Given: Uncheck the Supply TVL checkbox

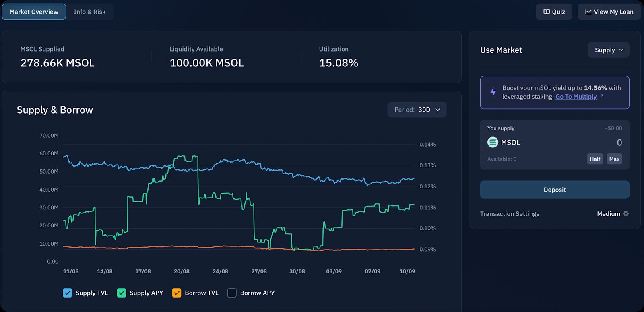Looking at the screenshot, I should click(67, 293).
